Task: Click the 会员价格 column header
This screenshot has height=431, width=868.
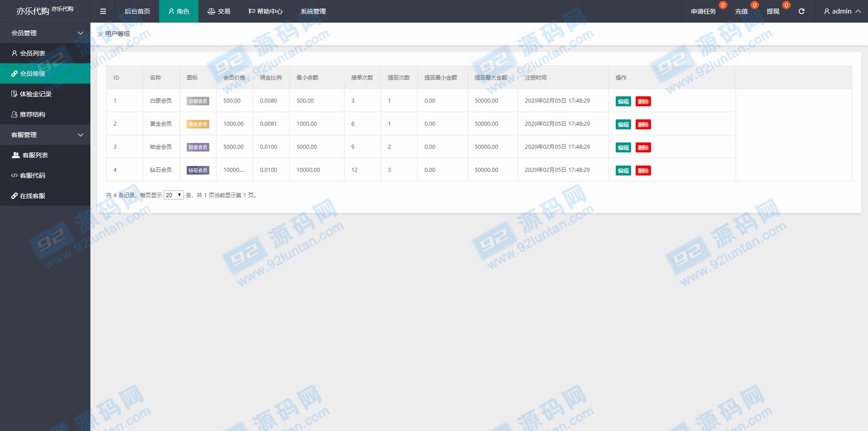Action: tap(234, 78)
